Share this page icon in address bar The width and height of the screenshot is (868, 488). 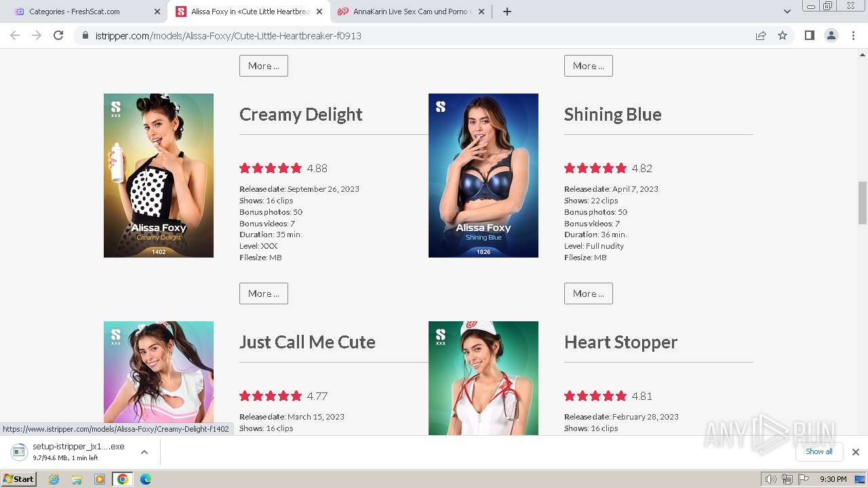[761, 35]
